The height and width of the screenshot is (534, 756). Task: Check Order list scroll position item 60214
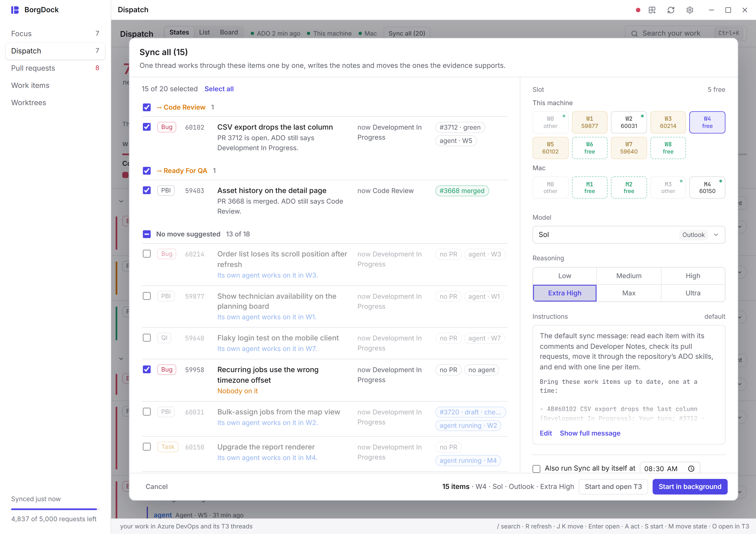[146, 254]
